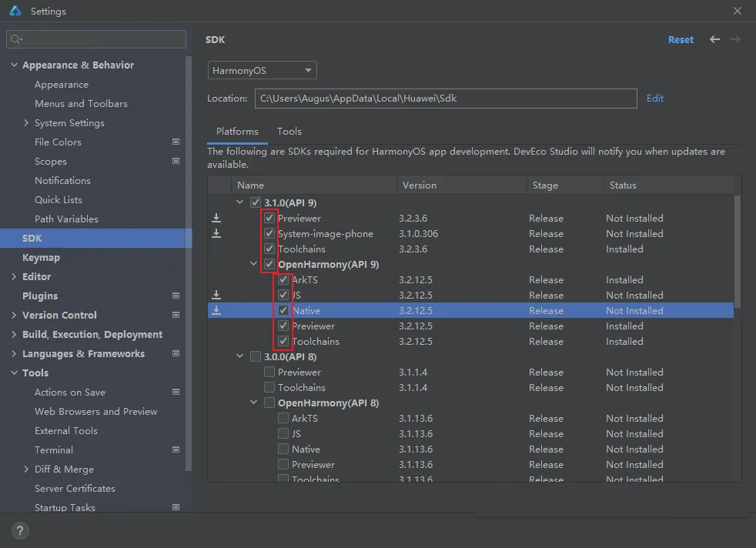Collapse the OpenHarmony(API 8) group
The height and width of the screenshot is (548, 756).
pyautogui.click(x=253, y=403)
